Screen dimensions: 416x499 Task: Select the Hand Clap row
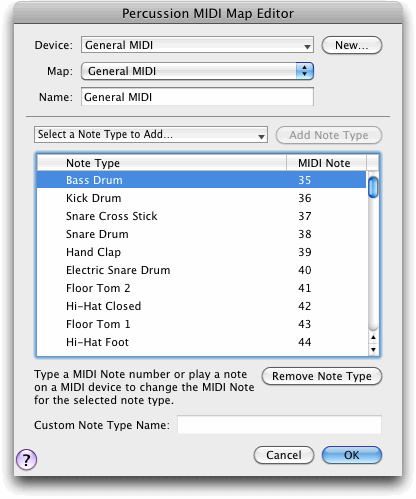coord(201,252)
